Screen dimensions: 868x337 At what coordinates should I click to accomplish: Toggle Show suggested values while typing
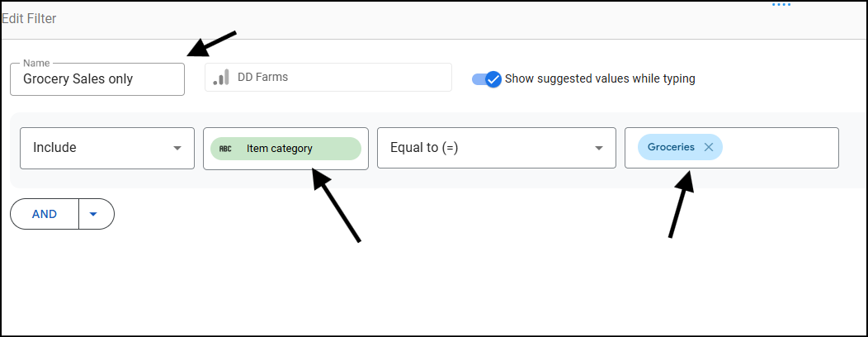pos(487,79)
